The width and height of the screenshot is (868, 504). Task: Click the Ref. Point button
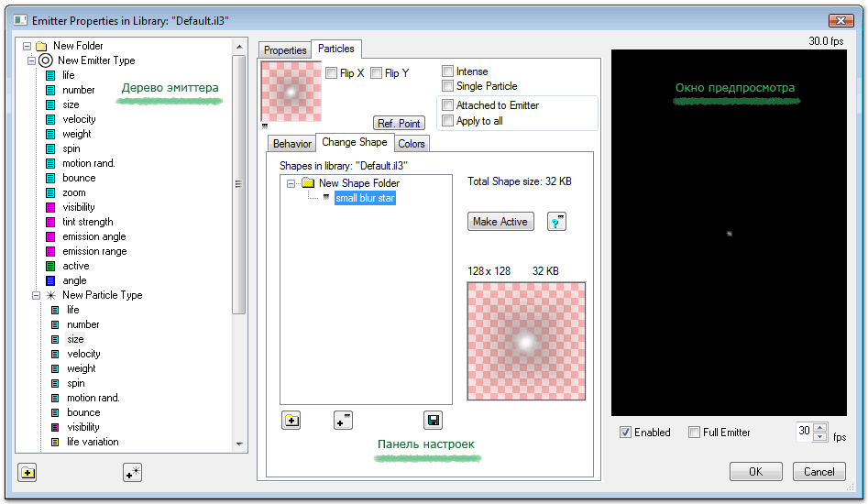(x=399, y=124)
